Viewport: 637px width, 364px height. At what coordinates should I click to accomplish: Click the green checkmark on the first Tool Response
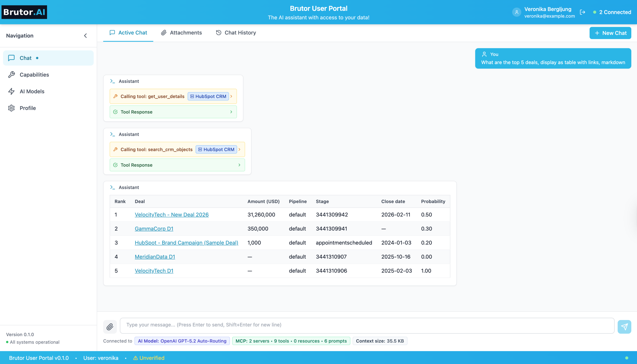tap(115, 112)
